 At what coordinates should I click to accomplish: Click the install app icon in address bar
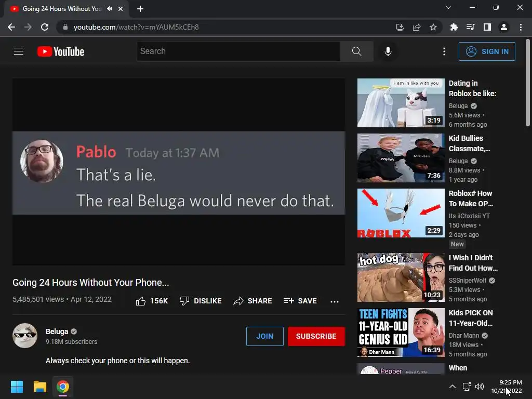pyautogui.click(x=400, y=27)
